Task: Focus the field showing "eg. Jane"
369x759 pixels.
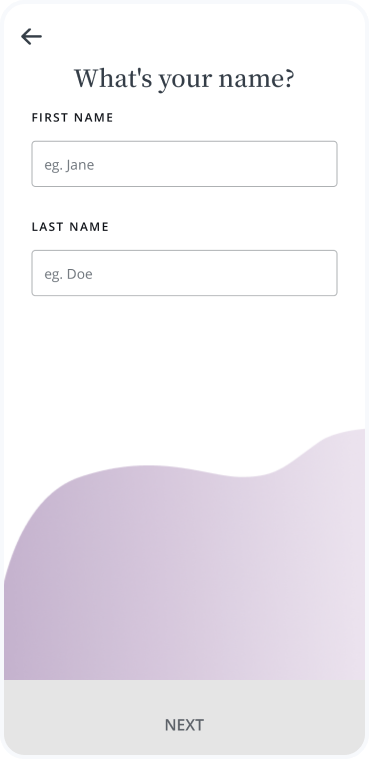Action: (184, 164)
